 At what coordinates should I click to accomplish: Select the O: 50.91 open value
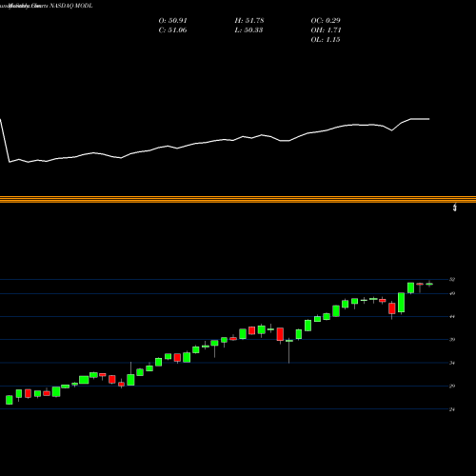172,21
